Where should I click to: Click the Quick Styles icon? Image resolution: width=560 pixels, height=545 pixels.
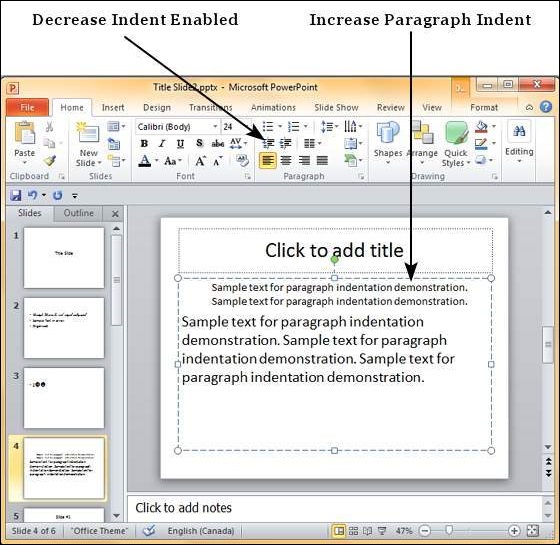[x=456, y=133]
